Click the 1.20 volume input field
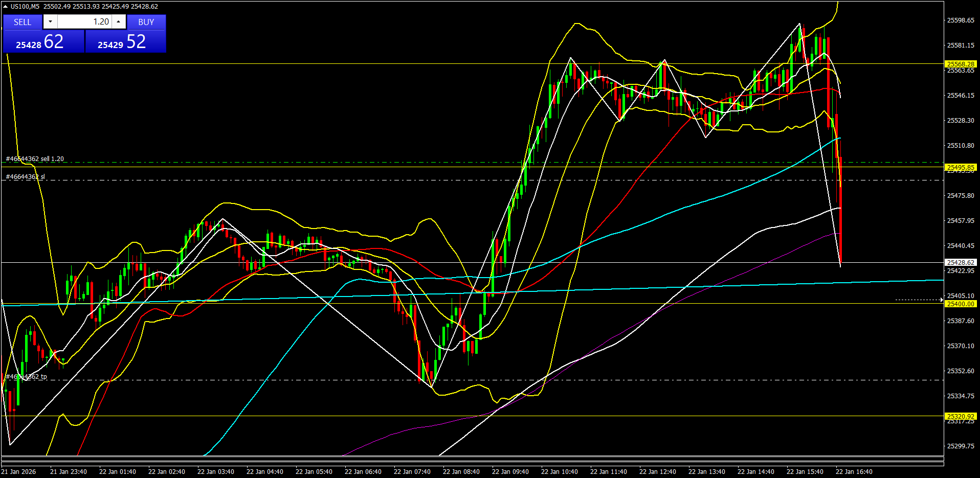980x478 pixels. point(84,21)
